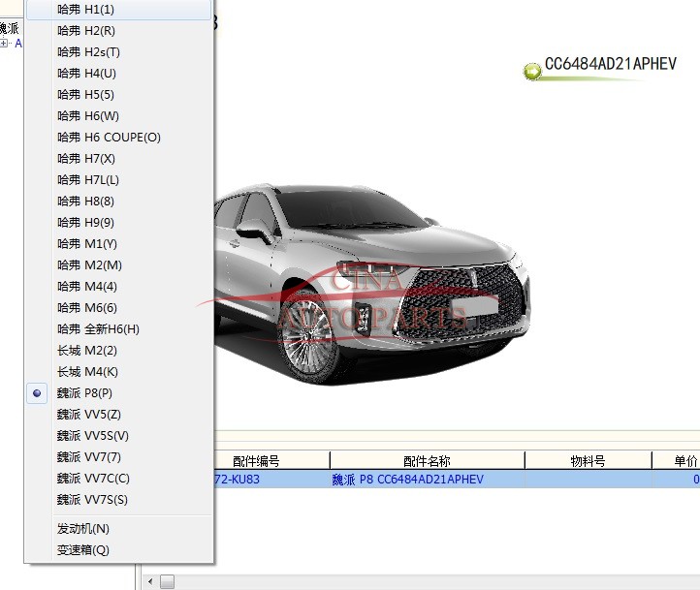Image resolution: width=700 pixels, height=590 pixels.
Task: Expand the tree node under 魏派
Action: 5,44
